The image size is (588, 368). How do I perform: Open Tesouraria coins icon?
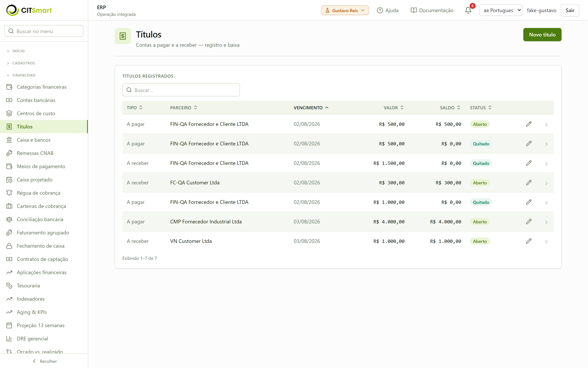[x=9, y=286]
